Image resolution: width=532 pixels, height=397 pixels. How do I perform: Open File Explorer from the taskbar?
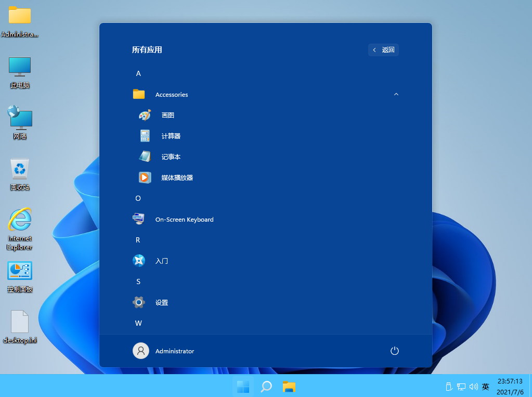pyautogui.click(x=289, y=387)
